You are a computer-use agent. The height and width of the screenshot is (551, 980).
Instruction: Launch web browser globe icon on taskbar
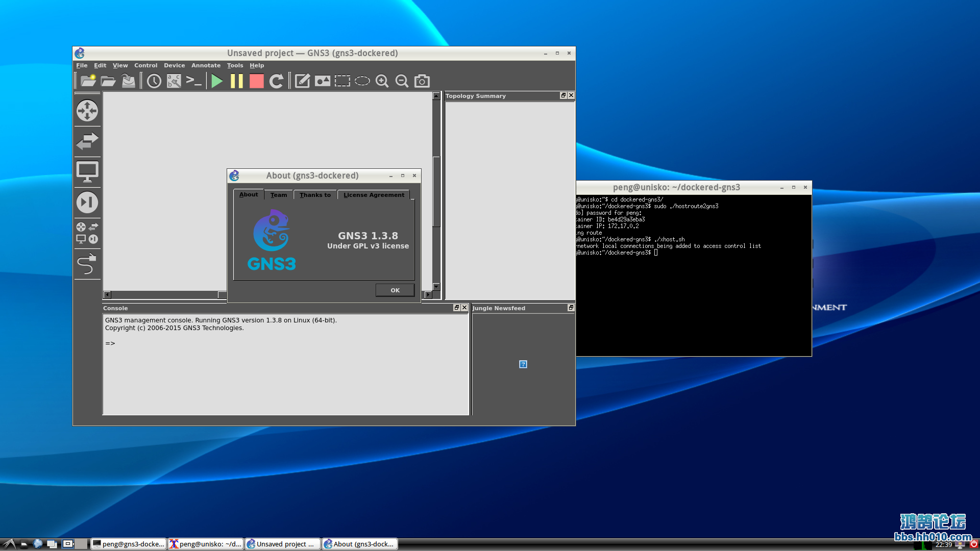coord(38,544)
